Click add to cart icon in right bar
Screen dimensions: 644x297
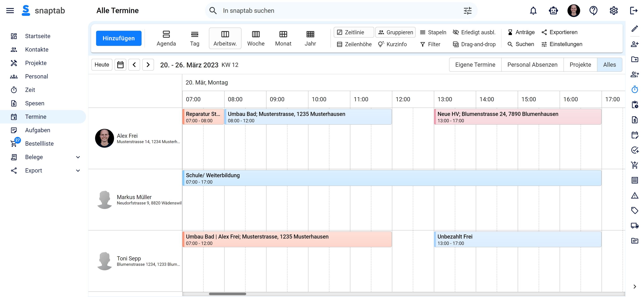click(635, 165)
